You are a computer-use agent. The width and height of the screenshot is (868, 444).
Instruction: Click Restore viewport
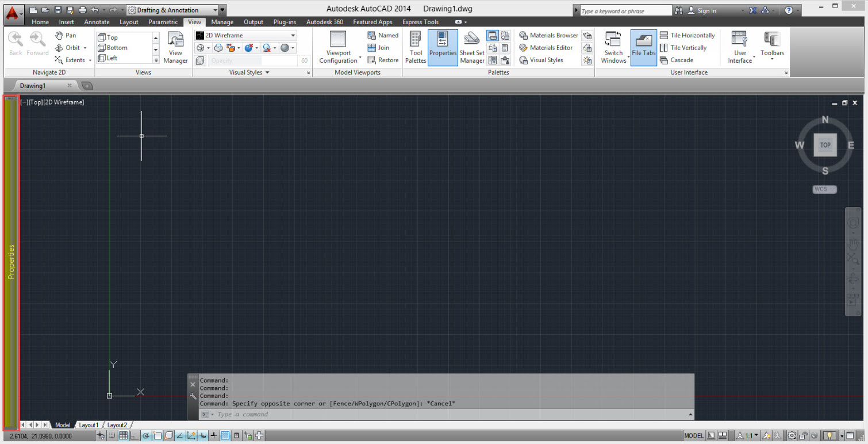point(383,60)
